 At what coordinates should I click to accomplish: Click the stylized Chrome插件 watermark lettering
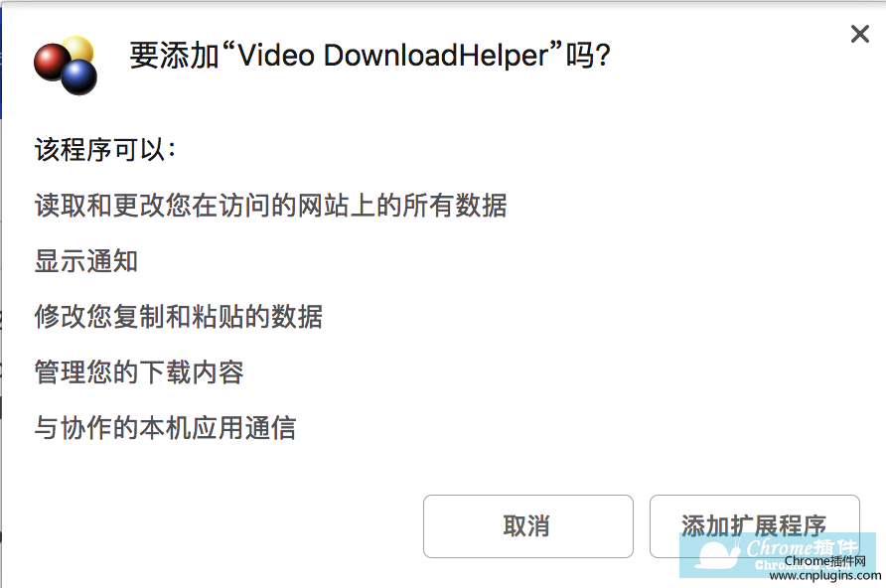[802, 546]
